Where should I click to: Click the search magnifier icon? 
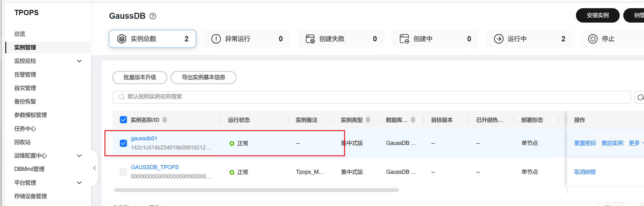point(121,97)
